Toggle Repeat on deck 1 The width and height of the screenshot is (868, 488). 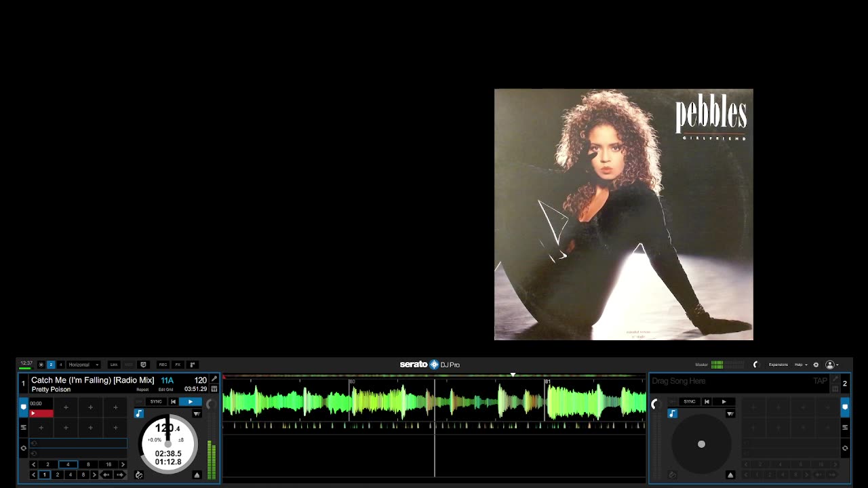tap(142, 390)
